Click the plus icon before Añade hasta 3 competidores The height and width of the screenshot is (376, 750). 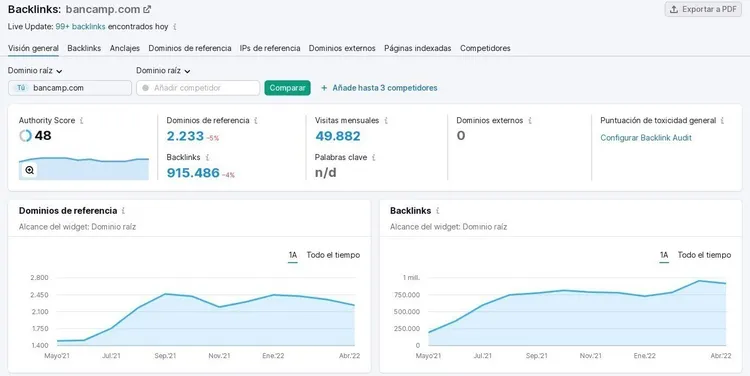point(324,88)
